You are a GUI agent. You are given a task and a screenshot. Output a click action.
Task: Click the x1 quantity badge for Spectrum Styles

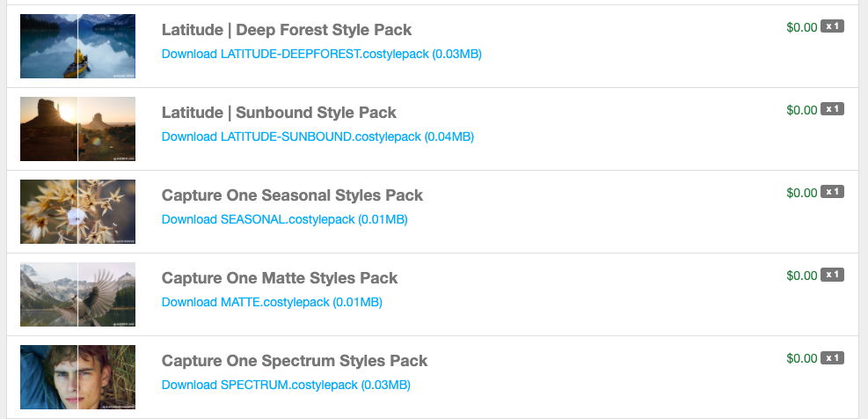[x=832, y=357]
